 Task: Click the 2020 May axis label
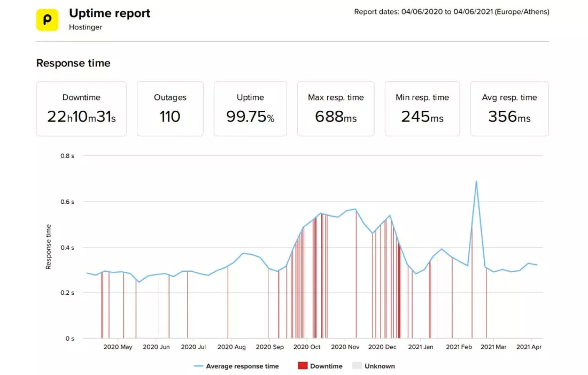tap(118, 347)
